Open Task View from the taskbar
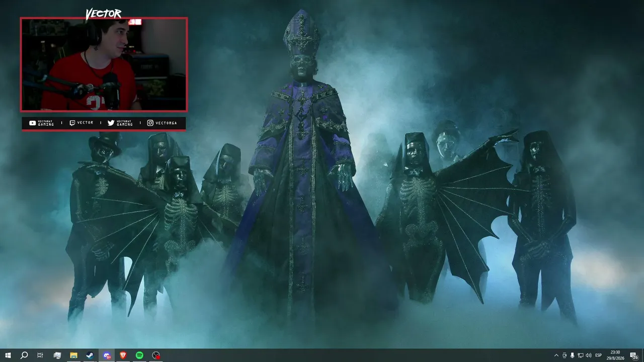This screenshot has width=644, height=362. click(x=40, y=355)
